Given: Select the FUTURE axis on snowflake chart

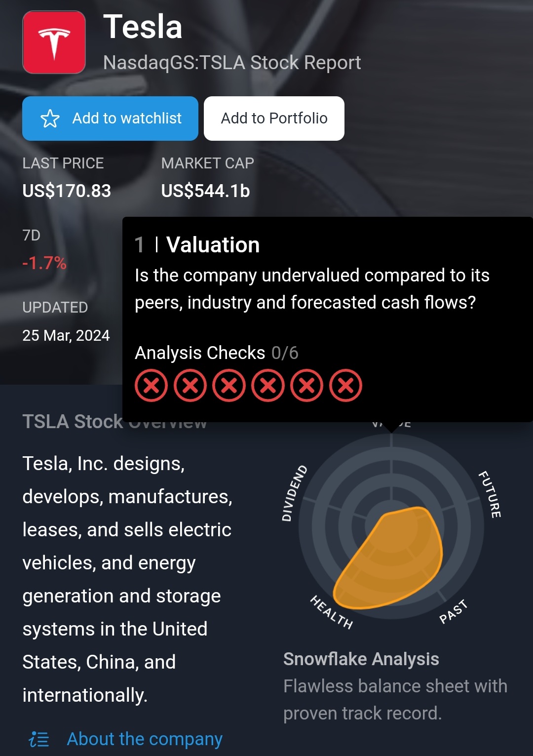Looking at the screenshot, I should pos(490,494).
